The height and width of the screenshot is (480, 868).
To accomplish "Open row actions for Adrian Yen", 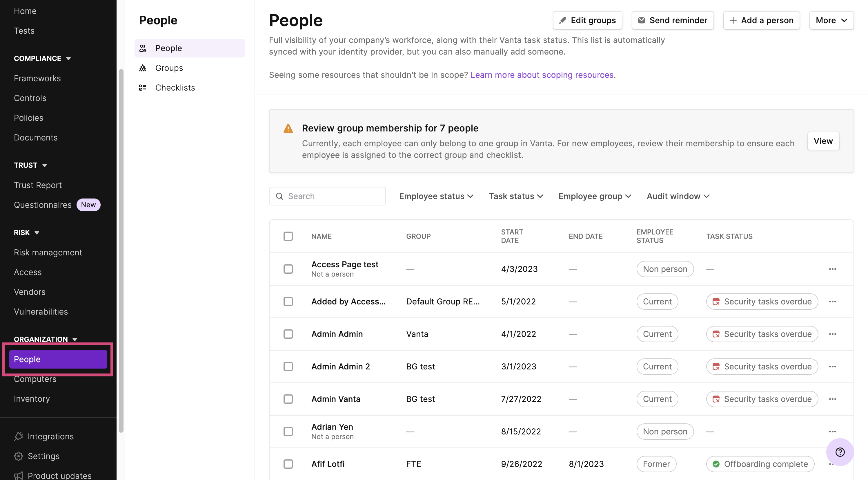I will (x=832, y=432).
